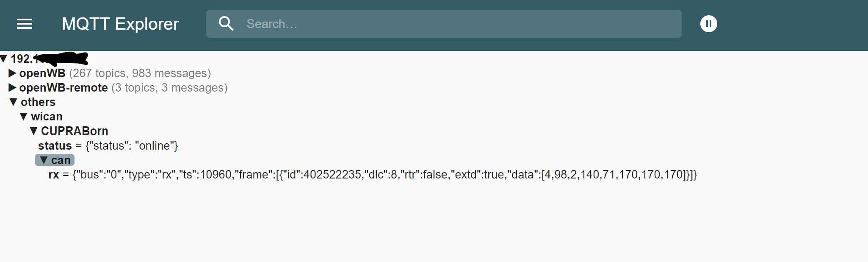Viewport: 868px width, 262px height.
Task: Select the openWB-remote topic
Action: pos(64,88)
